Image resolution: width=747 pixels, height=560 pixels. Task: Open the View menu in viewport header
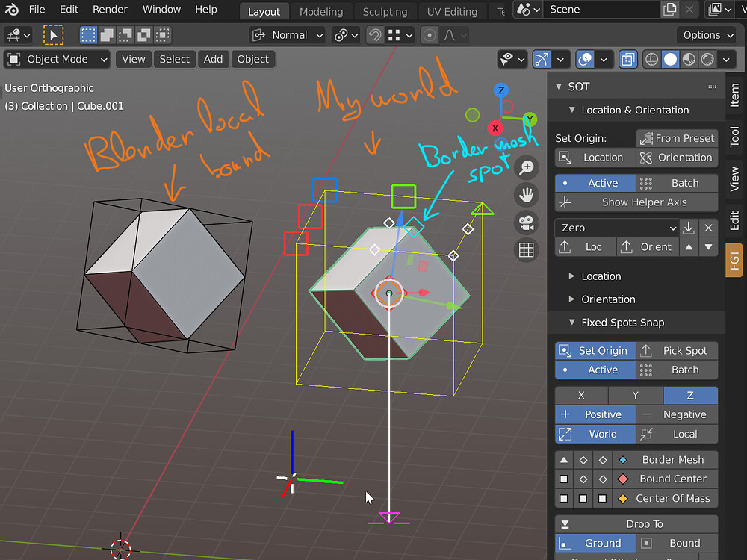[x=134, y=59]
